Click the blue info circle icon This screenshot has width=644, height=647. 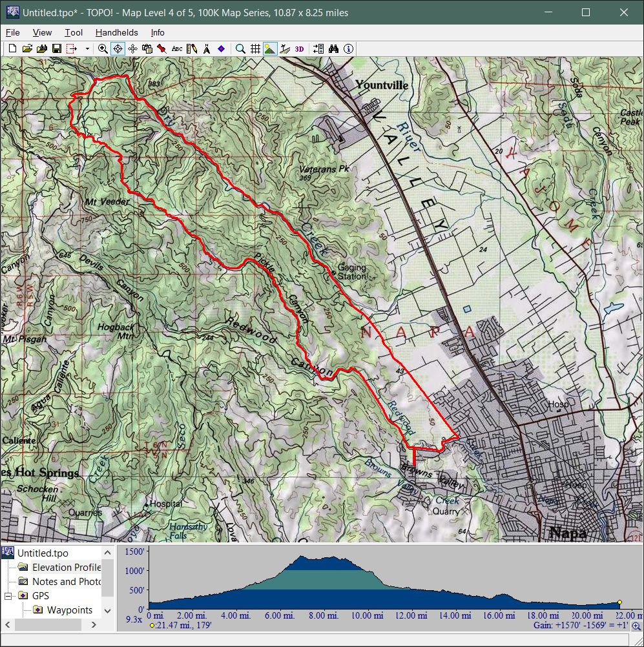click(348, 48)
